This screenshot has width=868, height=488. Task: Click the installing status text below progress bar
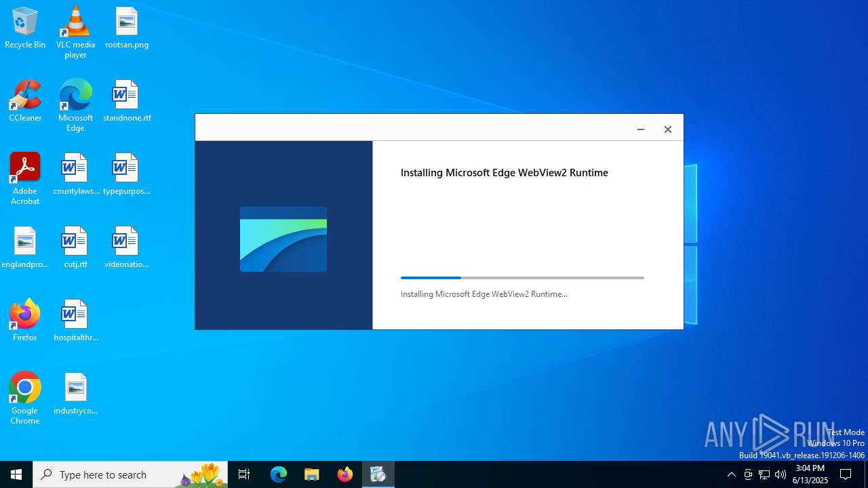(484, 294)
